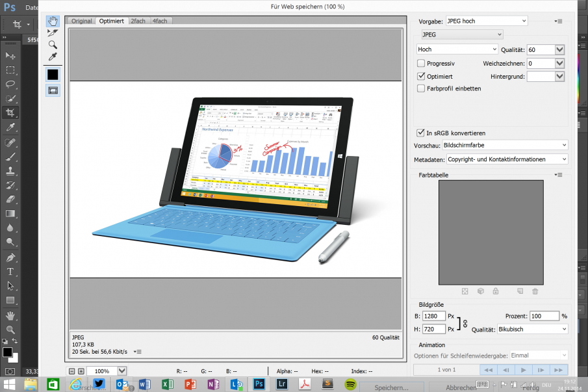588x392 pixels.
Task: Enable the Progressiv checkbox
Action: 421,64
